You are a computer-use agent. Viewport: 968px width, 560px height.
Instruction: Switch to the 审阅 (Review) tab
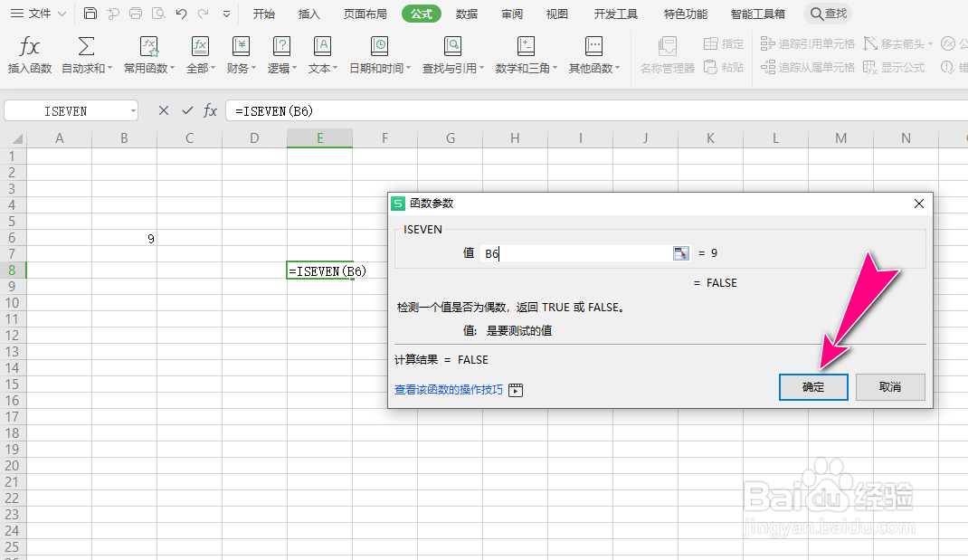tap(511, 14)
